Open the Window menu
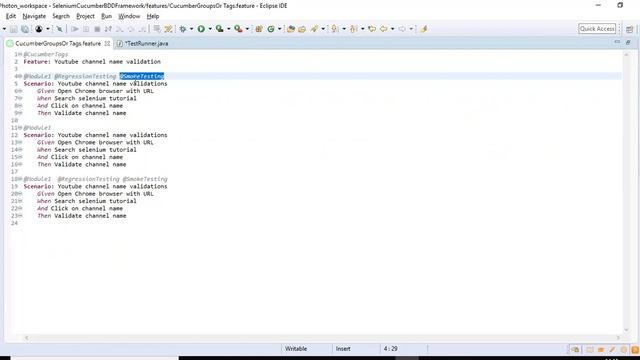This screenshot has height=360, width=640. click(x=129, y=16)
